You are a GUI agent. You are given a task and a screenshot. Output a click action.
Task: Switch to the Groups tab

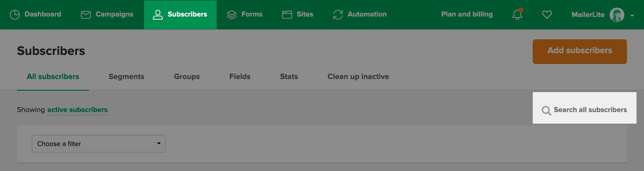pyautogui.click(x=187, y=77)
